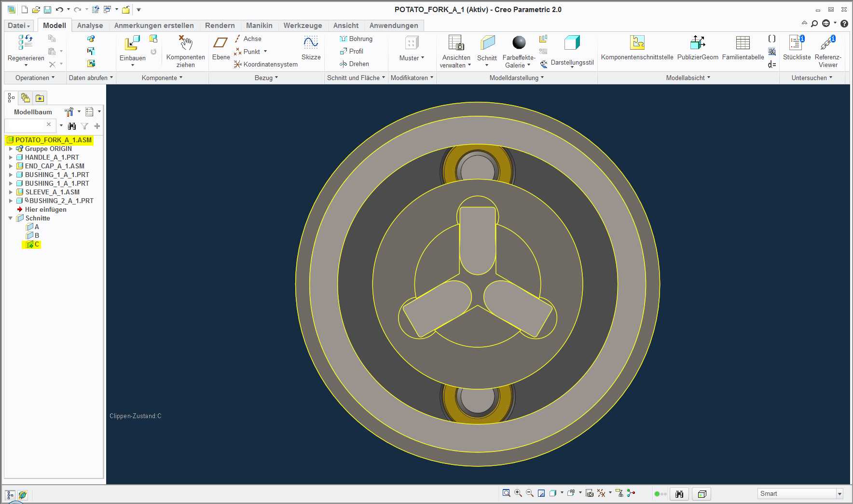Screen dimensions: 853x504
Task: Collapse the Schnitte folder
Action: point(11,218)
